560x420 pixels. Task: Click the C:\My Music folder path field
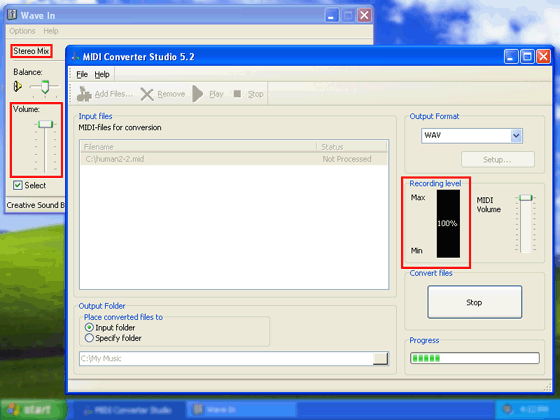pyautogui.click(x=226, y=359)
